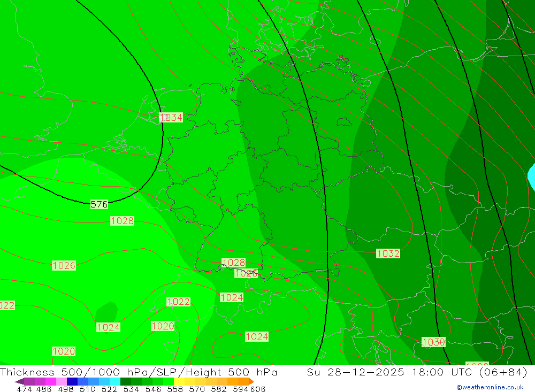The height and width of the screenshot is (392, 535).
Task: Select the 1032 isobar label
Action: coord(388,253)
